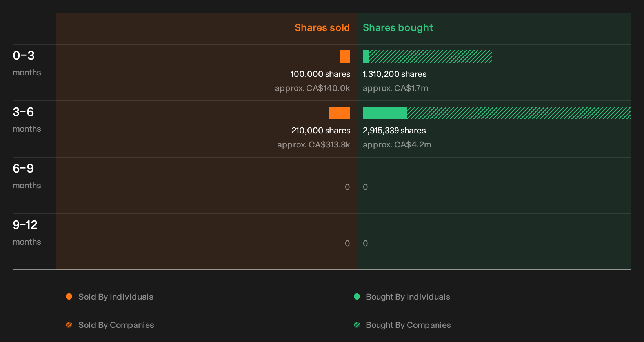
Task: Click the striped green bought bar for 0-3 months
Action: tap(430, 56)
